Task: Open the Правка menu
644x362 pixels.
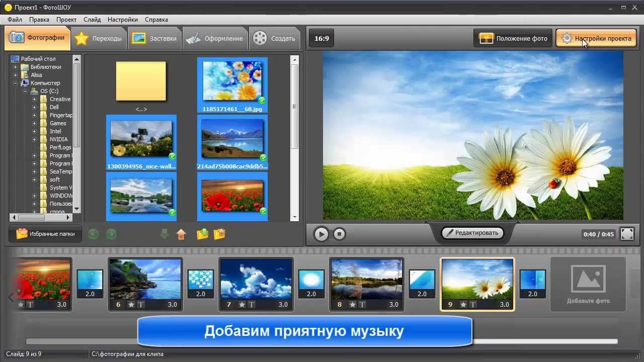Action: (39, 20)
